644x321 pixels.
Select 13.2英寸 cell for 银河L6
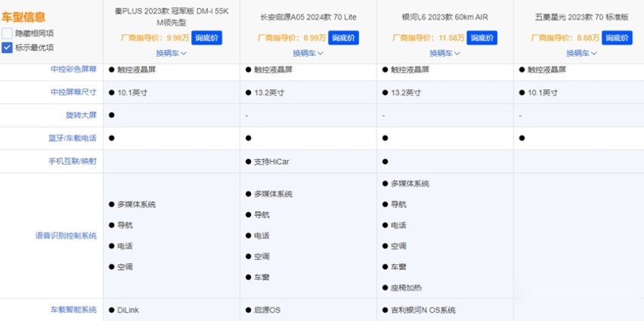click(406, 93)
